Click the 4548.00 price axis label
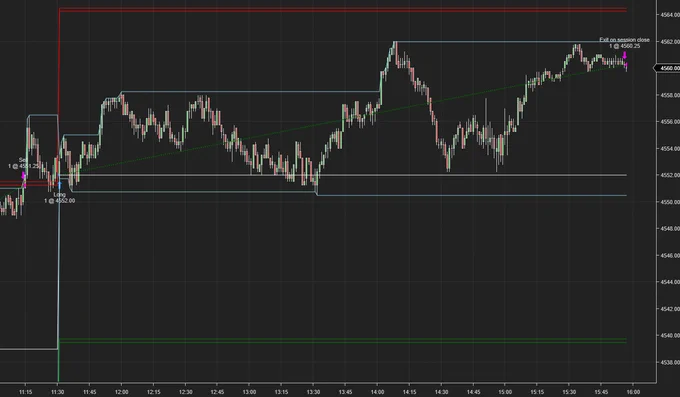680x397 pixels. [670, 229]
